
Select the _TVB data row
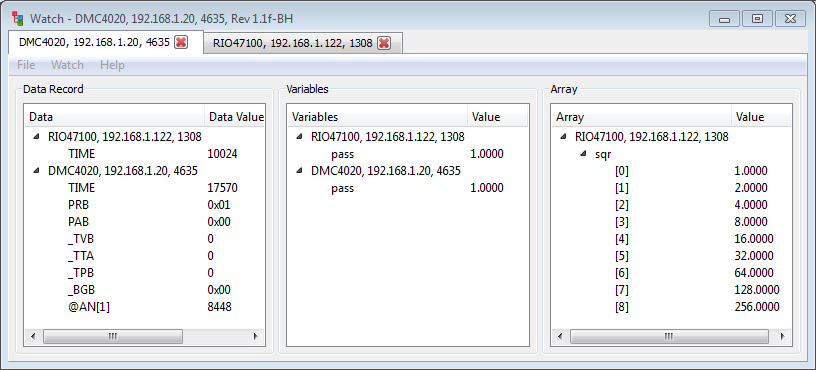pos(145,239)
